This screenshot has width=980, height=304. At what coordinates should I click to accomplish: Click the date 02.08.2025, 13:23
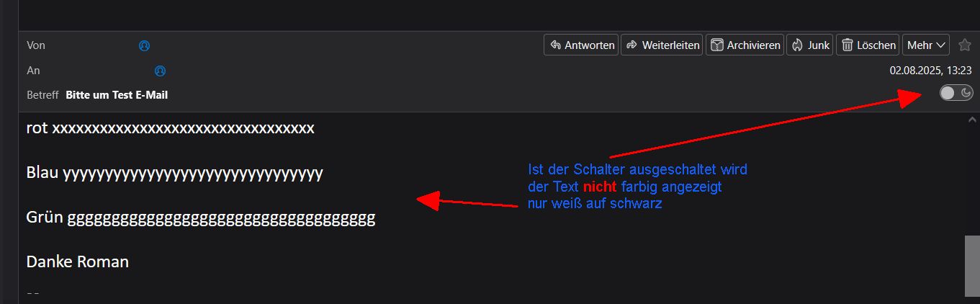pos(931,71)
